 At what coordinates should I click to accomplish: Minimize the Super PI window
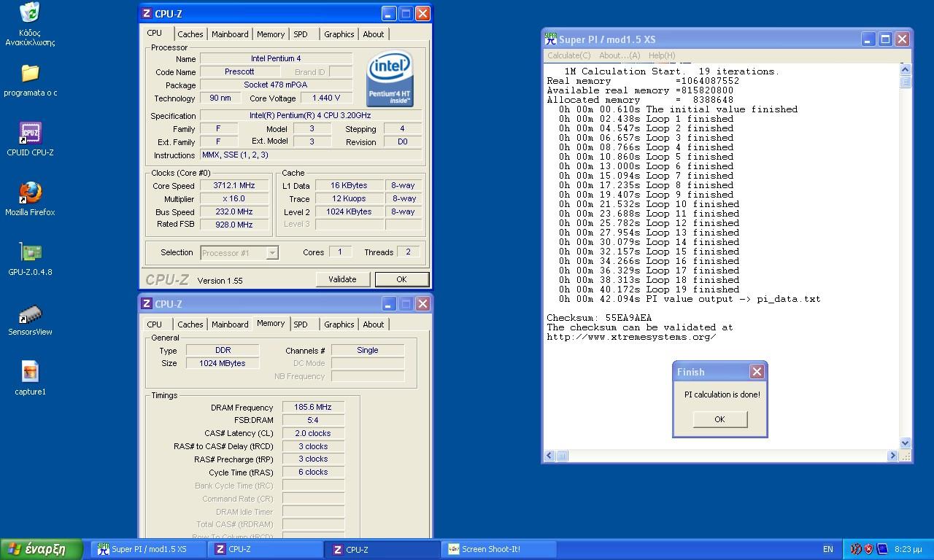[868, 39]
